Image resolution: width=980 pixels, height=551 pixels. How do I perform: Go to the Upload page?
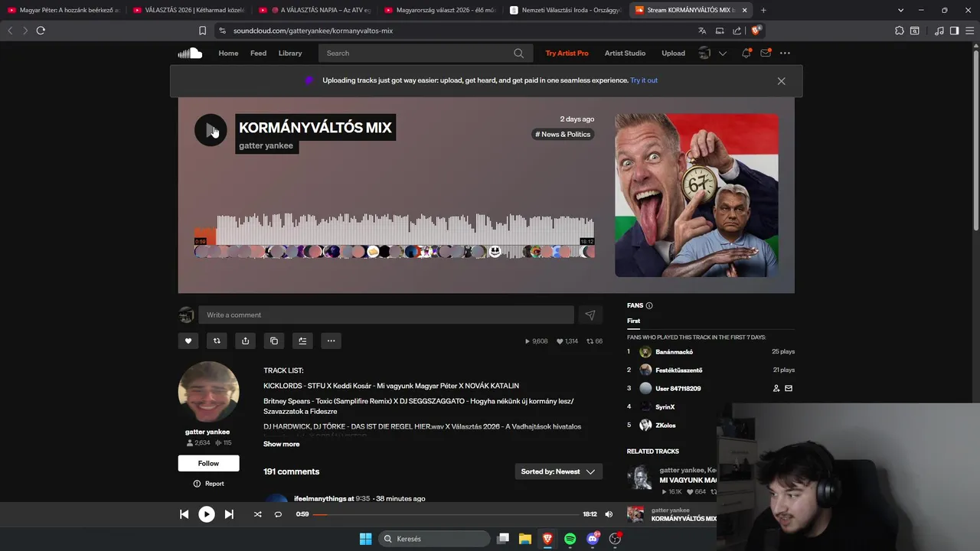pyautogui.click(x=673, y=53)
